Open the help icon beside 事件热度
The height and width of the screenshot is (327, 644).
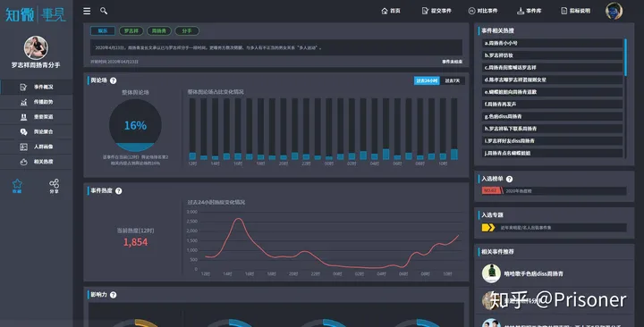point(118,191)
